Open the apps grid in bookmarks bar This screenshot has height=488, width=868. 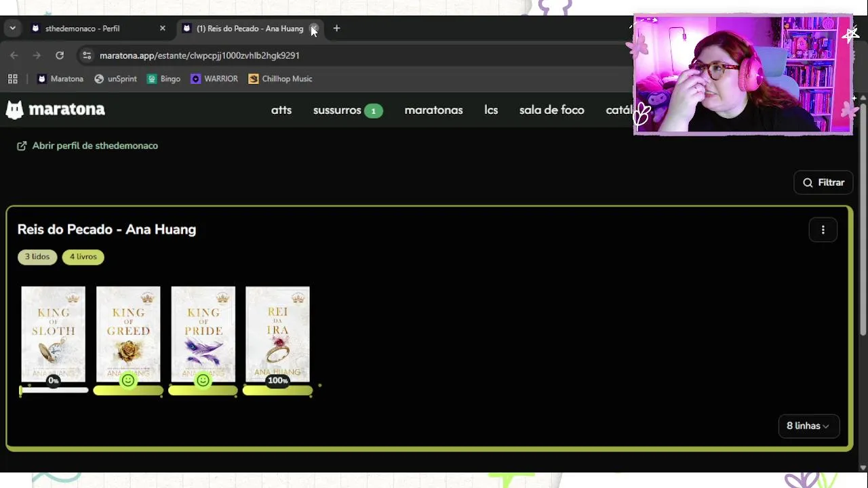(12, 79)
